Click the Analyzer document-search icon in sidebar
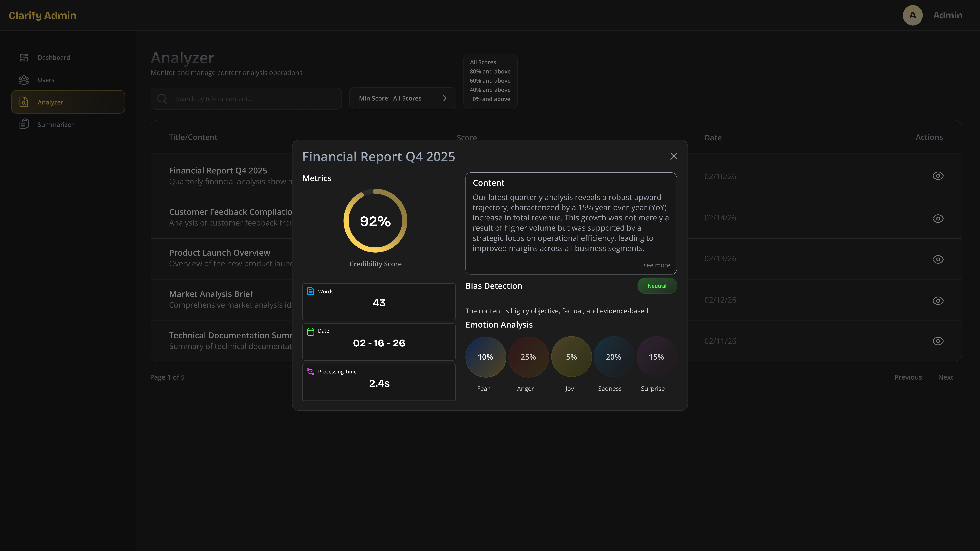Image resolution: width=980 pixels, height=551 pixels. click(x=24, y=102)
